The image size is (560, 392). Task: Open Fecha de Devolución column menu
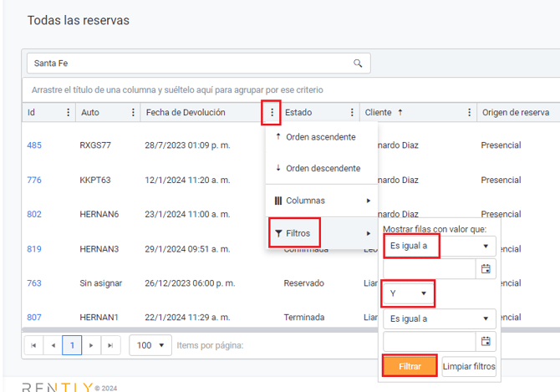click(270, 113)
